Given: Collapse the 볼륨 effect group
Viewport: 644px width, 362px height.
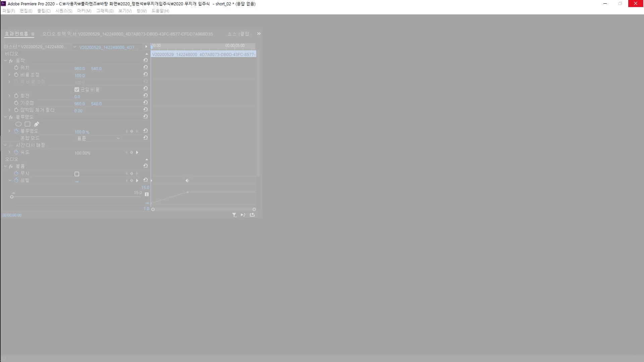Looking at the screenshot, I should (x=5, y=166).
